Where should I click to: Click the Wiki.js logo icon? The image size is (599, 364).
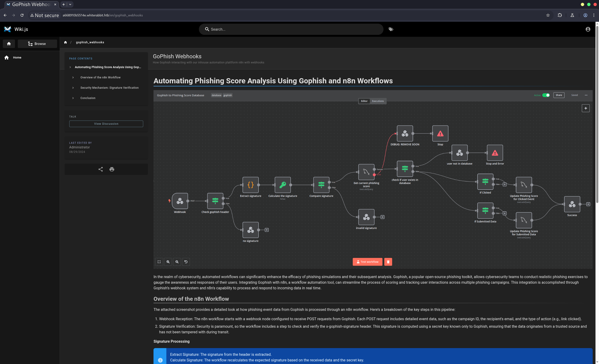(x=7, y=29)
